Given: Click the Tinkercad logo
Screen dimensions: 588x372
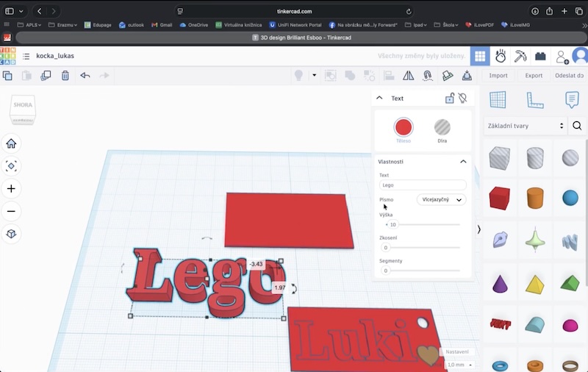Looking at the screenshot, I should click(8, 56).
